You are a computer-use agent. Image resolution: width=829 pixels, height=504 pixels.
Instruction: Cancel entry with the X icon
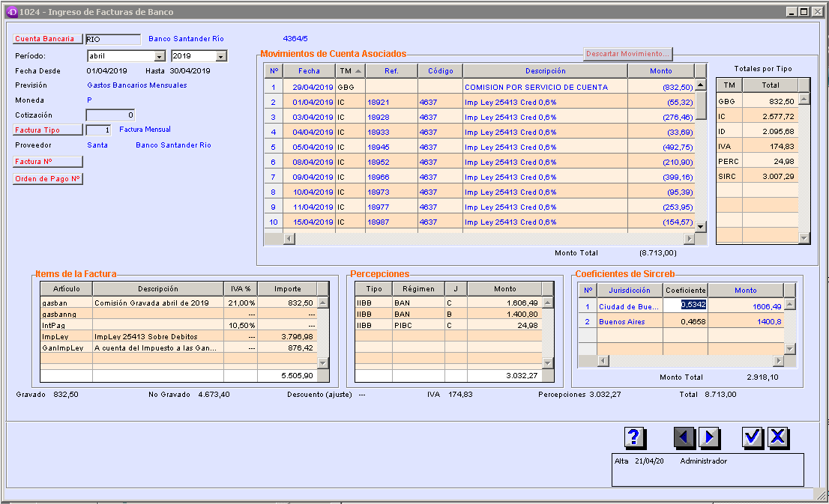(778, 437)
